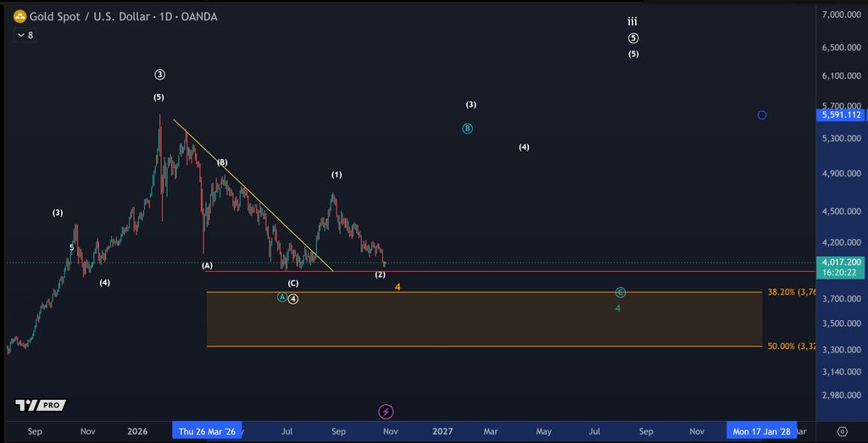Open chart settings gear on the time axis
This screenshot has height=443, width=868.
(842, 431)
